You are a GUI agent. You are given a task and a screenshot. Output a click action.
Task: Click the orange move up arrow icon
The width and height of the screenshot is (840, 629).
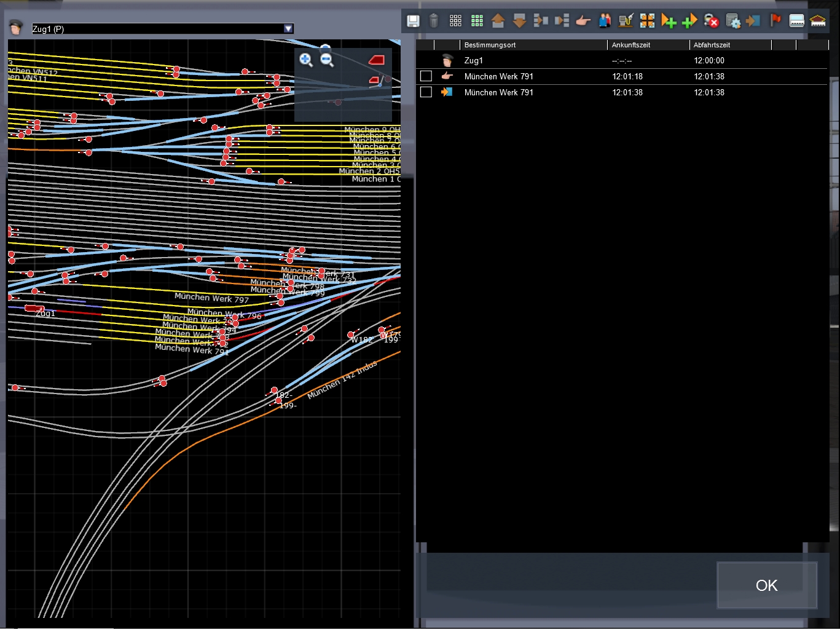498,22
